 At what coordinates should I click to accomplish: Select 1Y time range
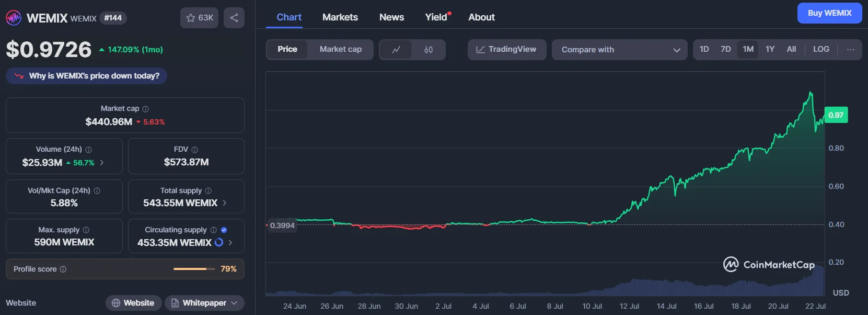[x=770, y=49]
